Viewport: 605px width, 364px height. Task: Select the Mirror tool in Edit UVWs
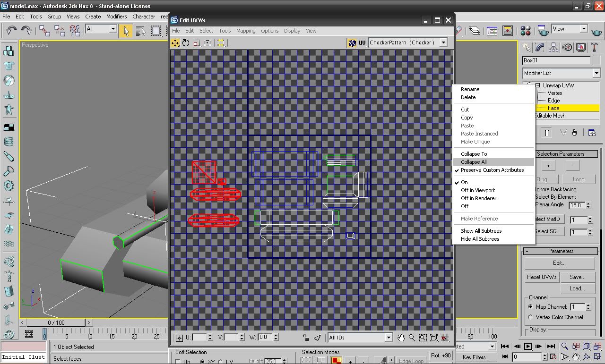pyautogui.click(x=221, y=43)
